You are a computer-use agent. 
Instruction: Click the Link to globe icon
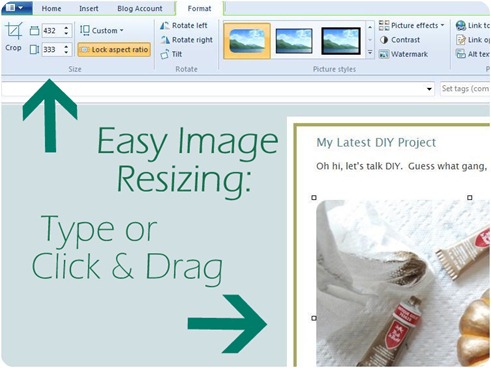[461, 26]
